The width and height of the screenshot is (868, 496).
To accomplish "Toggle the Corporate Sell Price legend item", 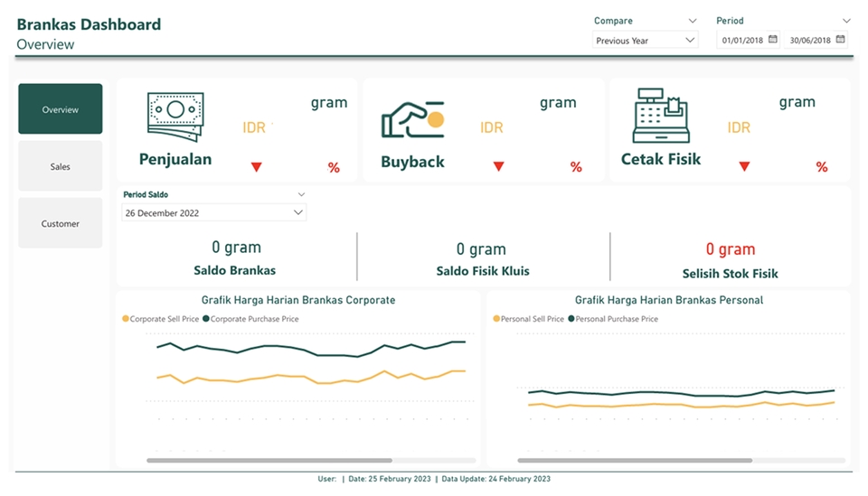I will (163, 319).
